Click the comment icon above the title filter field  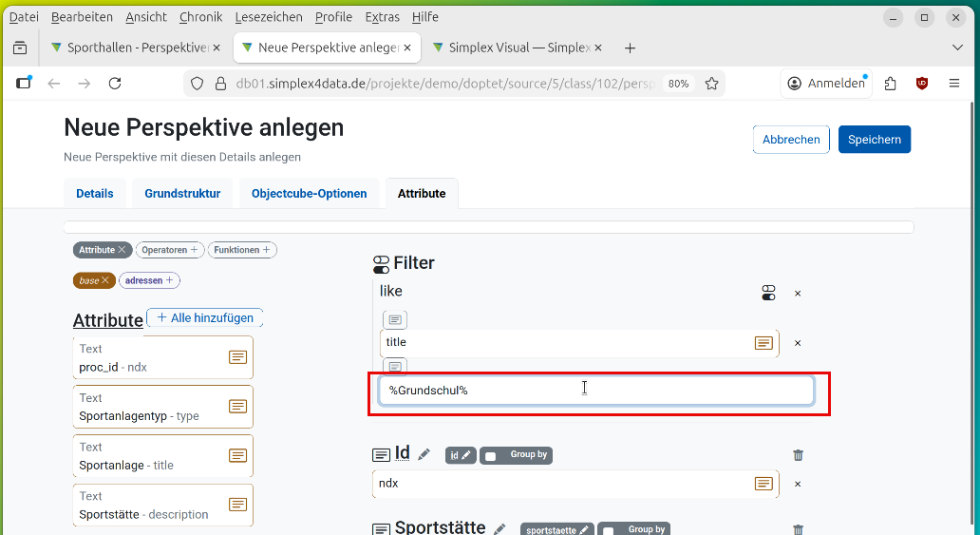(x=395, y=319)
